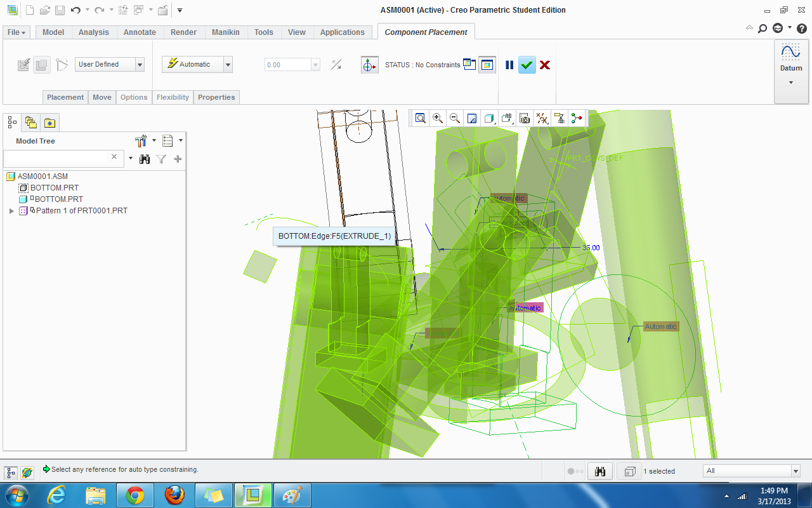Open the Move panel

(102, 97)
